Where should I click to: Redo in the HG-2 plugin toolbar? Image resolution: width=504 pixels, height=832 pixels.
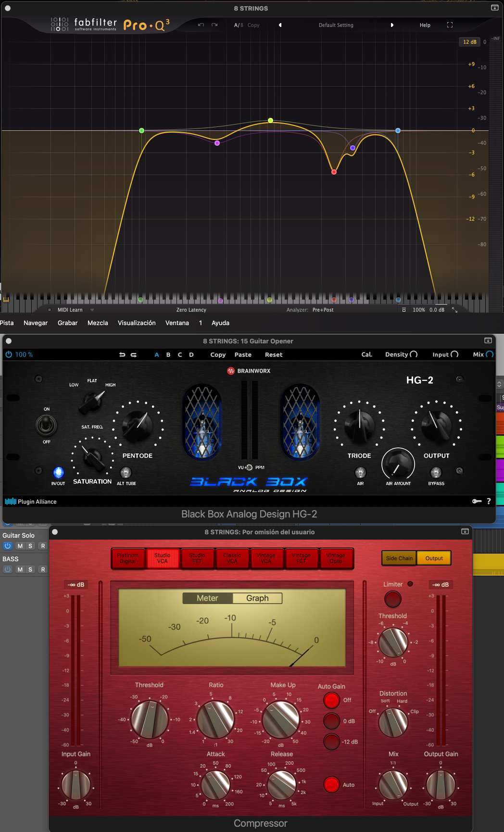coord(134,355)
